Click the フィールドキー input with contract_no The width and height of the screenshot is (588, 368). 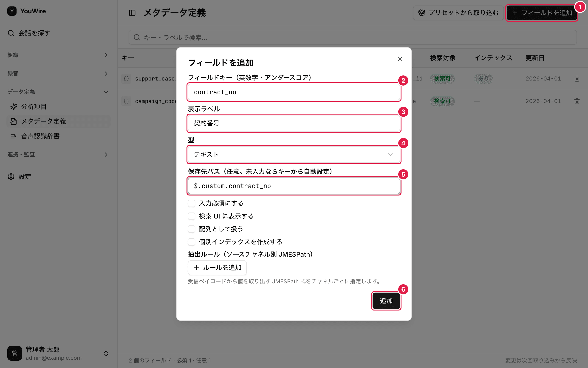pos(294,92)
